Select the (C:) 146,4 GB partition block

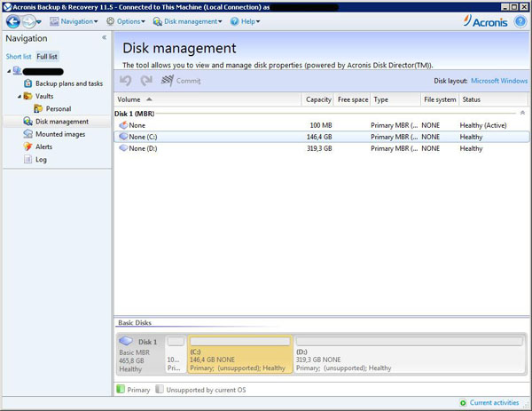[240, 354]
